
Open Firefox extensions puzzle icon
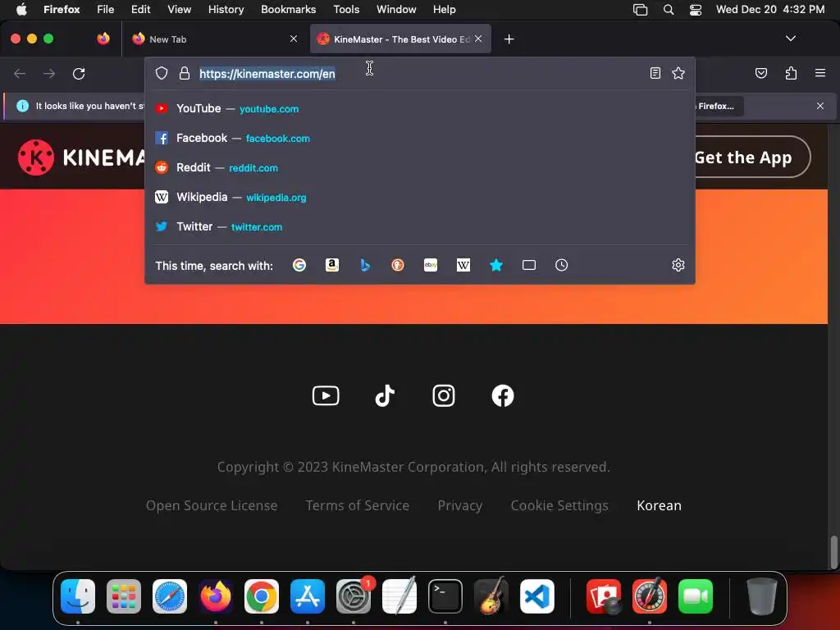pyautogui.click(x=791, y=73)
